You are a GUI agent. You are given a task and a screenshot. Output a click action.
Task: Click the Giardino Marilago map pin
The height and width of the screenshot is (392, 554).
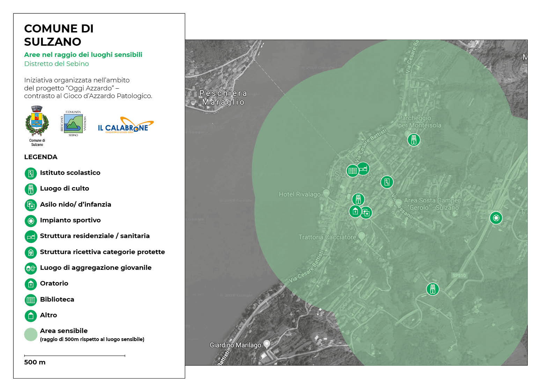coord(267,344)
